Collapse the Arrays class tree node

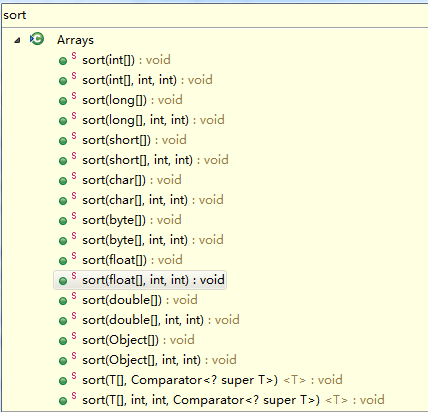click(17, 40)
